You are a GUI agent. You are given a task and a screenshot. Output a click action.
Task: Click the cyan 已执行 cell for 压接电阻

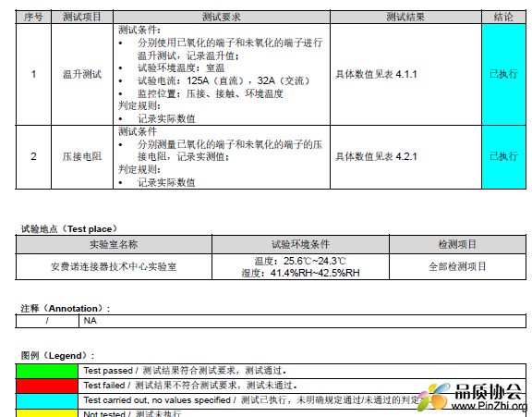click(503, 157)
